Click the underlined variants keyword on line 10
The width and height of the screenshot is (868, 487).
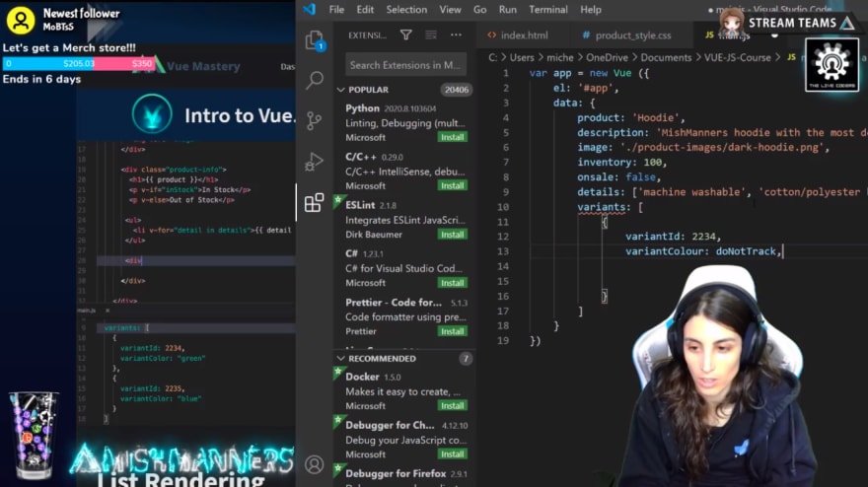pyautogui.click(x=601, y=207)
